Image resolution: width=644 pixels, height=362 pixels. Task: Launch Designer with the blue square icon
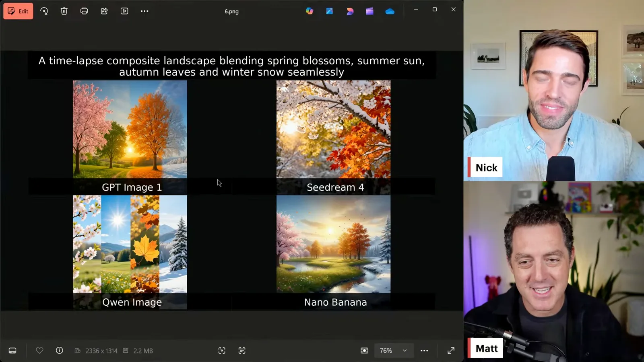coord(329,11)
